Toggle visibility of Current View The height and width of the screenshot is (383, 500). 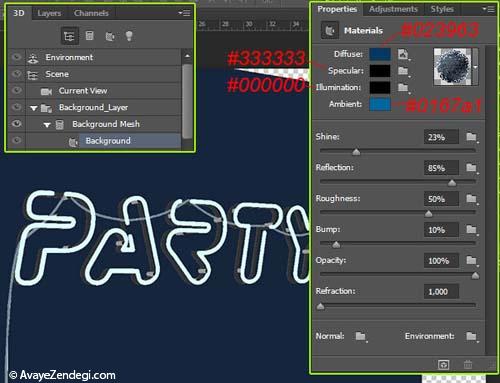pos(16,91)
